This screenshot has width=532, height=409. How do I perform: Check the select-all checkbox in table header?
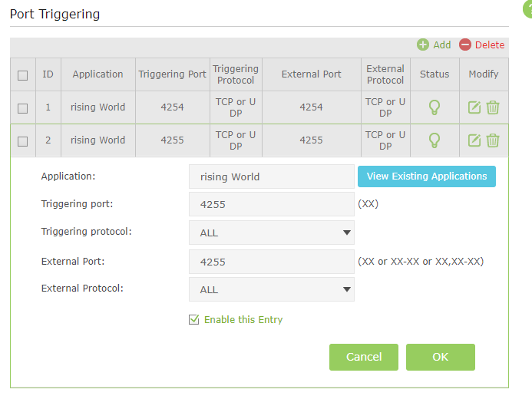coord(23,75)
